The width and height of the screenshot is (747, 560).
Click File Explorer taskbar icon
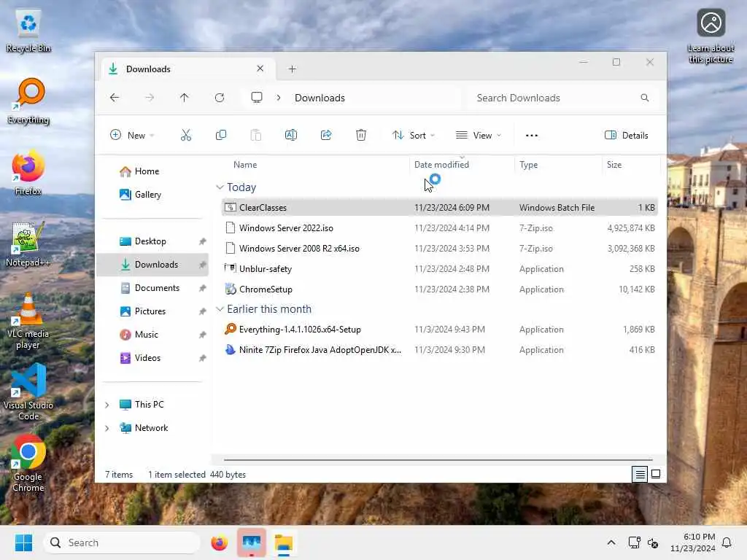(x=284, y=543)
